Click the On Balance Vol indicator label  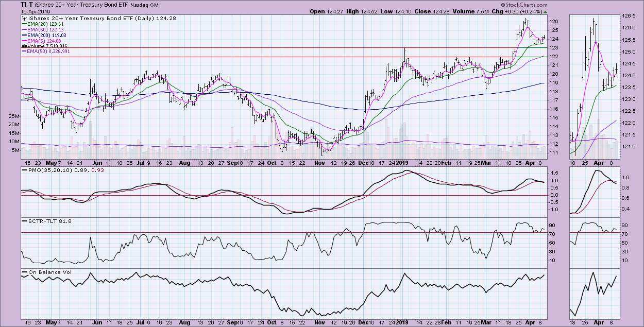[x=49, y=272]
